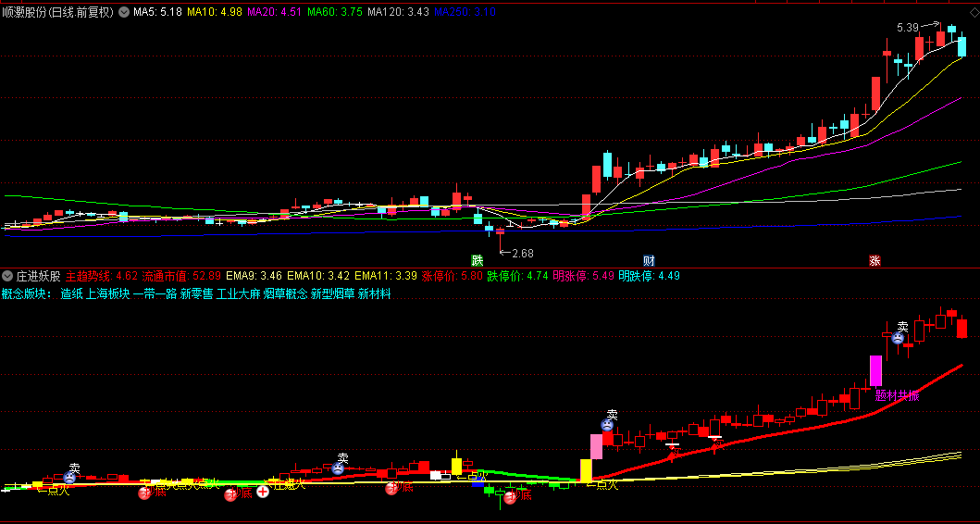
Task: Open the 上海板块 concept sector link
Action: click(107, 293)
